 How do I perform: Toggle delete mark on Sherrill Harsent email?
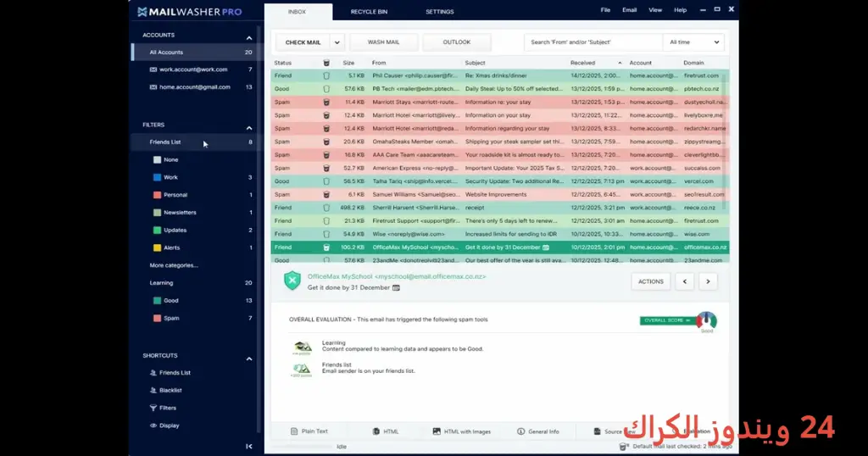click(x=326, y=208)
